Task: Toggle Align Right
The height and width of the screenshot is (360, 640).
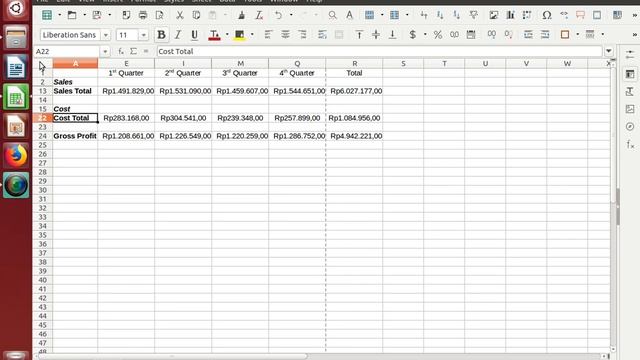Action: [x=302, y=35]
